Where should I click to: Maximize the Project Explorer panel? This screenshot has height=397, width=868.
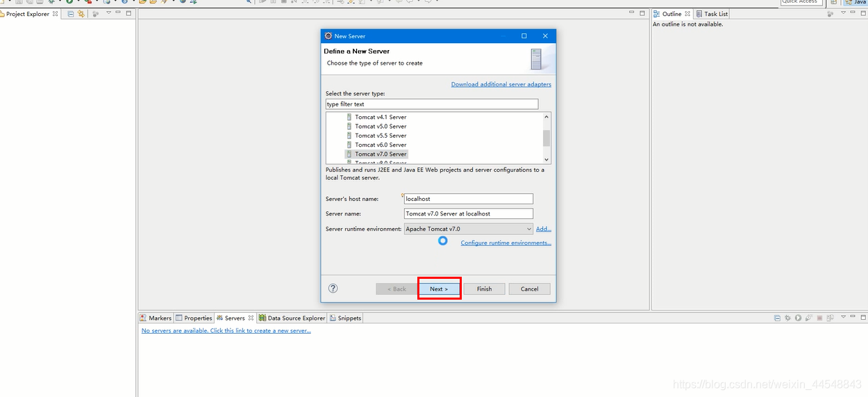pos(128,13)
